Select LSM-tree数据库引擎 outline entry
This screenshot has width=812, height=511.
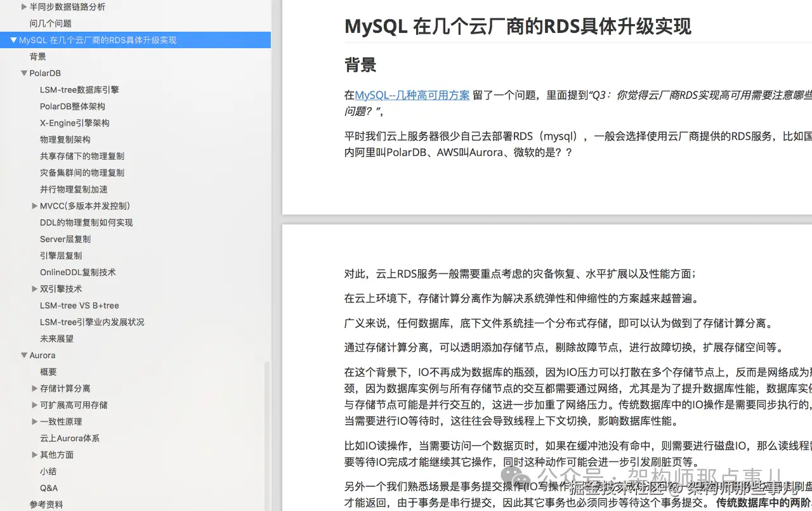point(79,89)
